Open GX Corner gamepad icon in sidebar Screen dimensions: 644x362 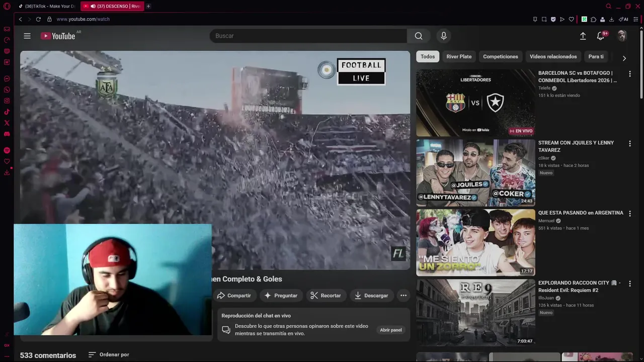7,29
